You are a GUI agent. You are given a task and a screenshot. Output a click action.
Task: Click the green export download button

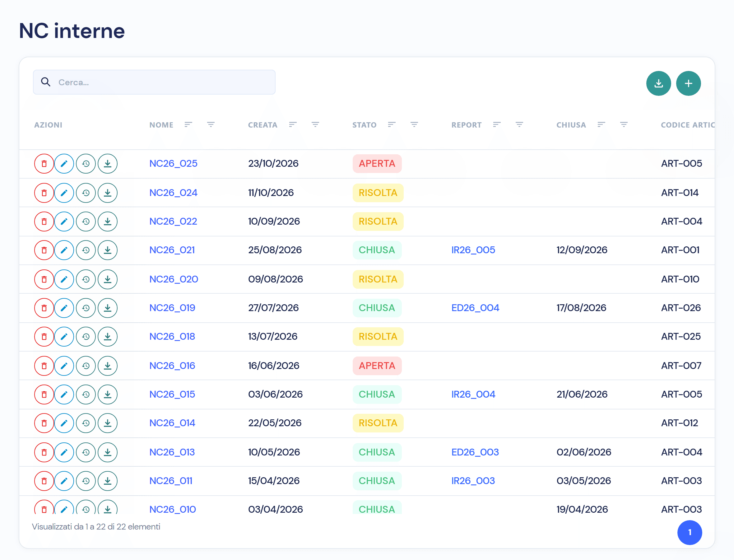coord(659,83)
